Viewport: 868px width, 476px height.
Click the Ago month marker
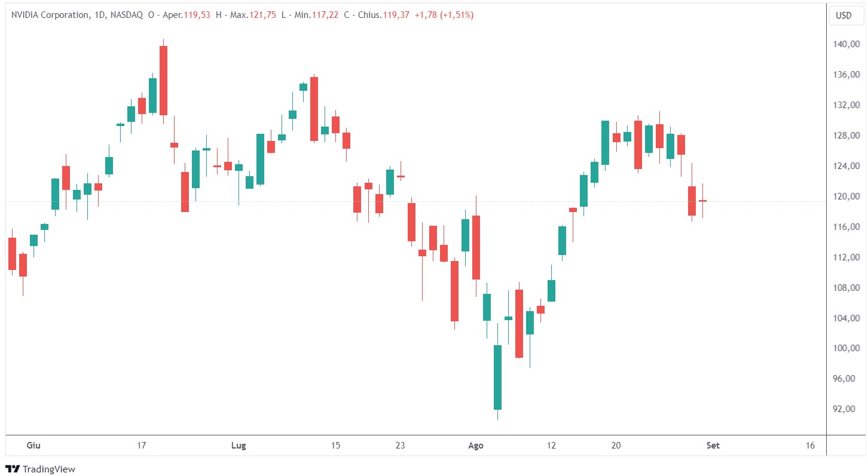(x=476, y=446)
